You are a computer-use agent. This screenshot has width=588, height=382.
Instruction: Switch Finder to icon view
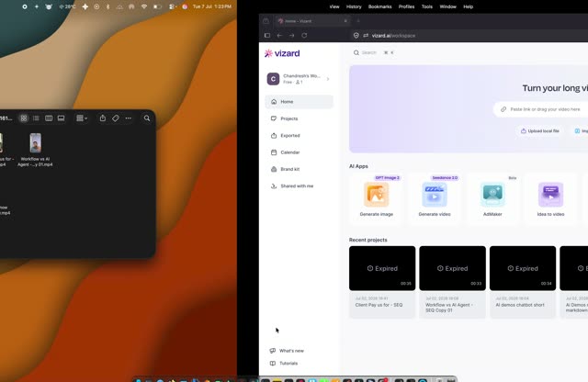click(x=24, y=118)
